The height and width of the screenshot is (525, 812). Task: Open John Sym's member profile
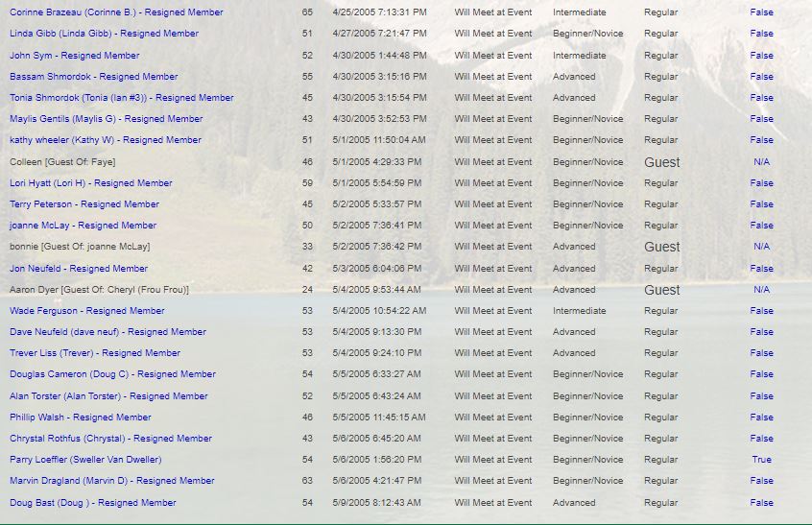[74, 56]
